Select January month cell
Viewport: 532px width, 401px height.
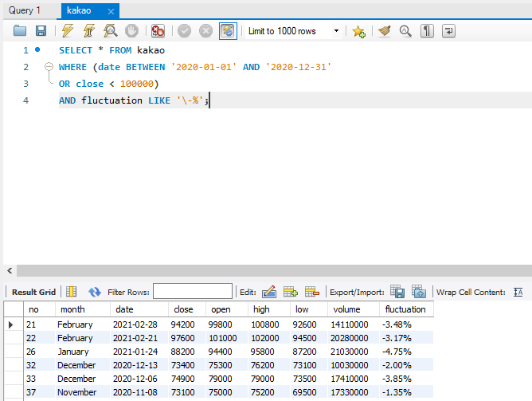[83, 352]
